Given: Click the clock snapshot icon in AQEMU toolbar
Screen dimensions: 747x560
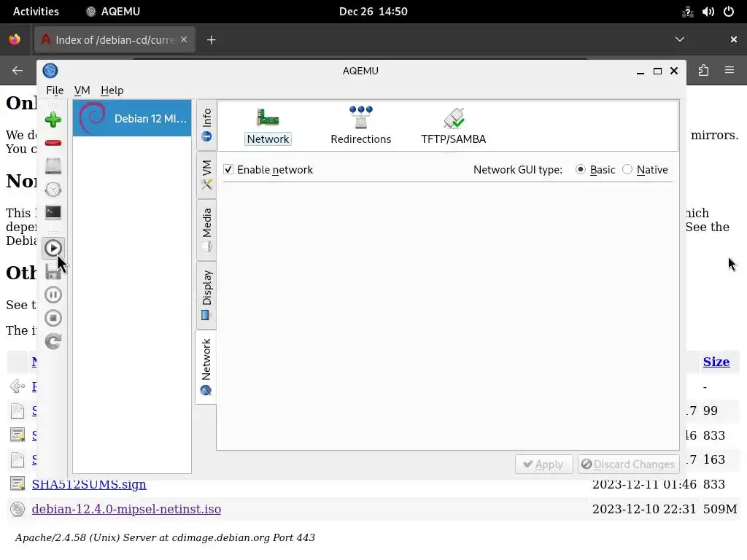Looking at the screenshot, I should click(53, 190).
